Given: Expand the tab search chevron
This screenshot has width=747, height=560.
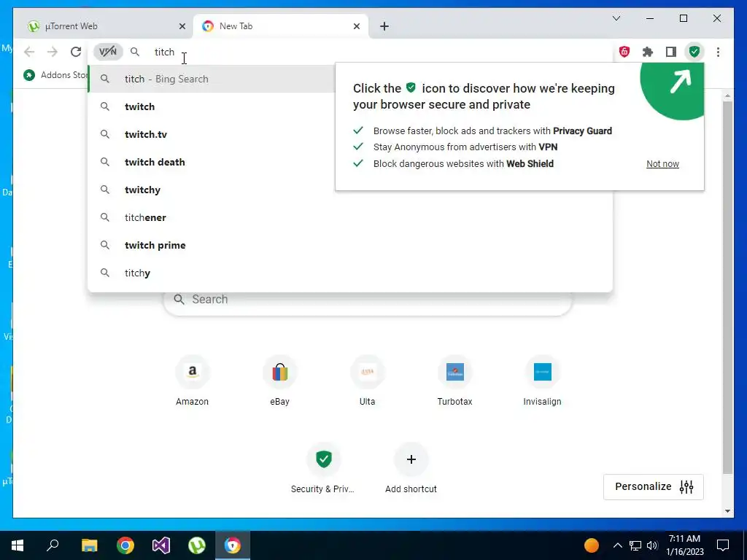Looking at the screenshot, I should pyautogui.click(x=616, y=18).
